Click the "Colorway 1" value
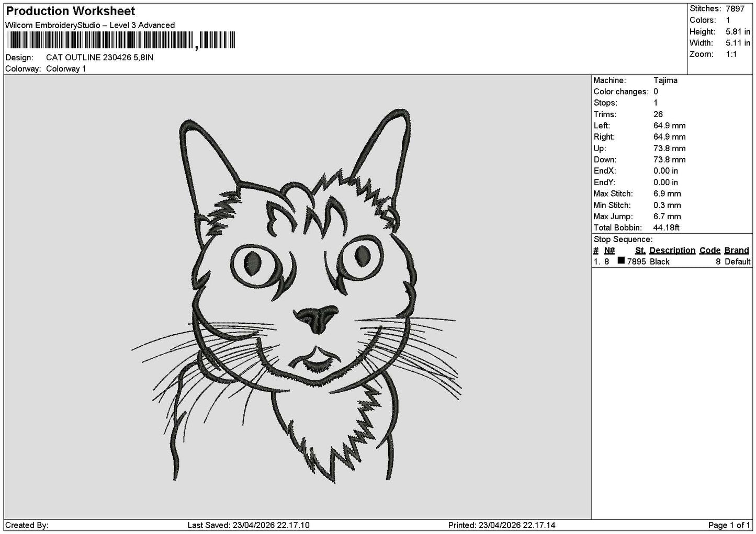The image size is (756, 534). tap(66, 69)
